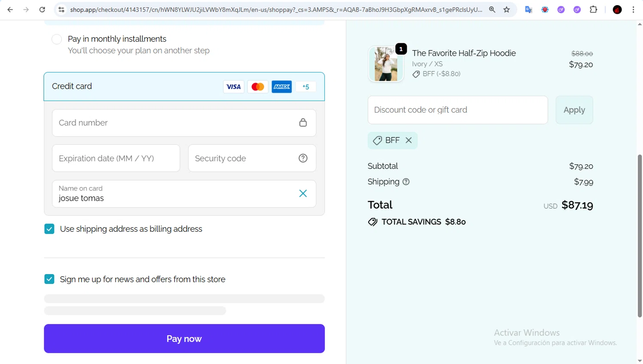The width and height of the screenshot is (643, 364).
Task: Bookmark this page with the star icon
Action: coord(507,9)
